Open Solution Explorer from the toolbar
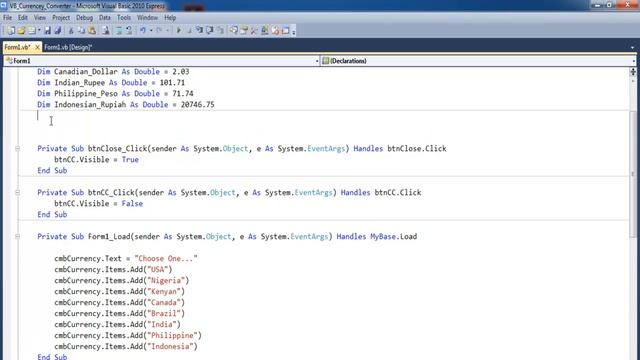This screenshot has height=360, width=640. [x=233, y=31]
